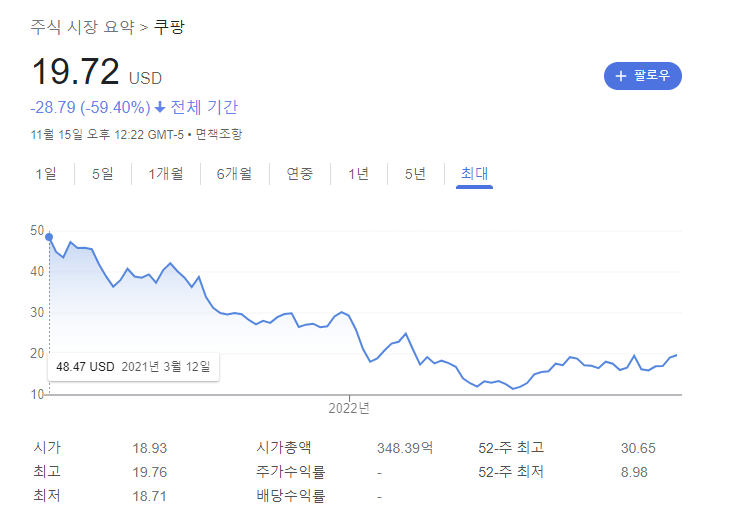Select the 5일 time range tab
The width and height of the screenshot is (730, 512).
pos(103,174)
